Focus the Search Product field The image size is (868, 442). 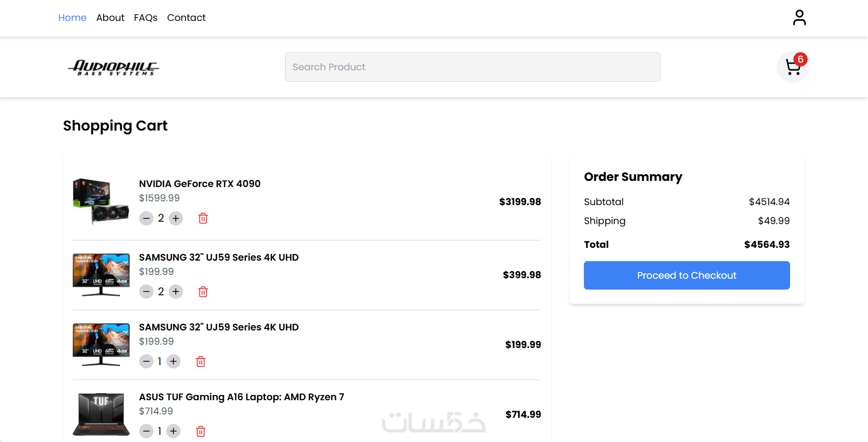472,67
